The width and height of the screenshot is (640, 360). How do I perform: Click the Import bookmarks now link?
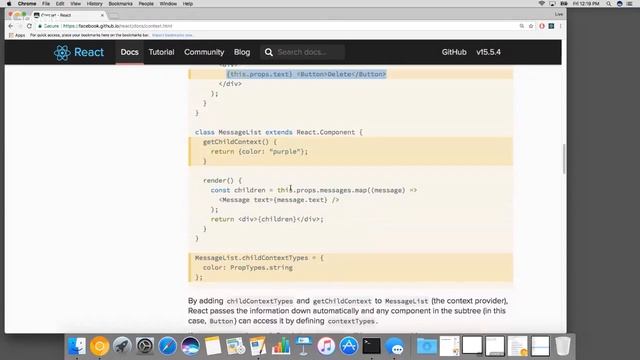click(x=173, y=36)
